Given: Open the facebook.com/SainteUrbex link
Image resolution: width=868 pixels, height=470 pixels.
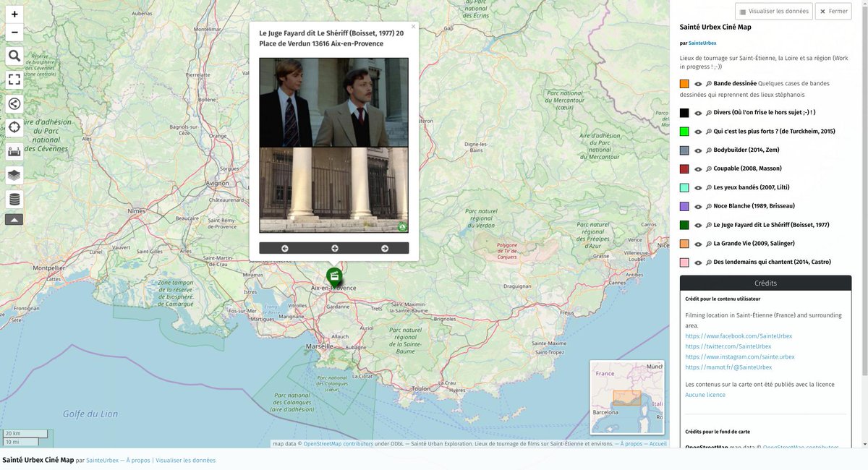Looking at the screenshot, I should pos(739,336).
